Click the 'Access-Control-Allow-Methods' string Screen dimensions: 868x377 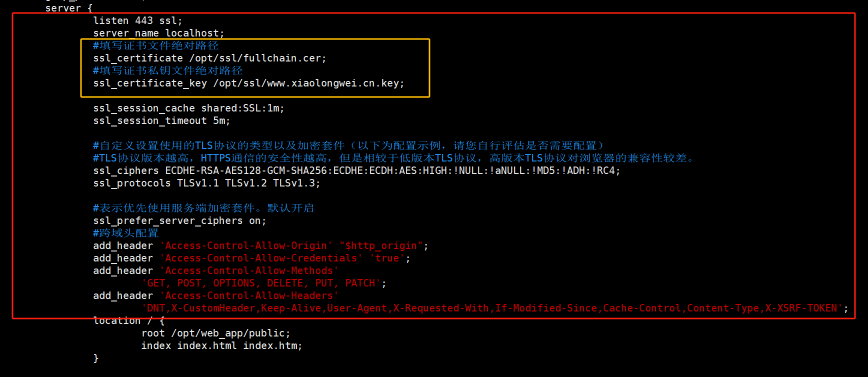(x=249, y=271)
